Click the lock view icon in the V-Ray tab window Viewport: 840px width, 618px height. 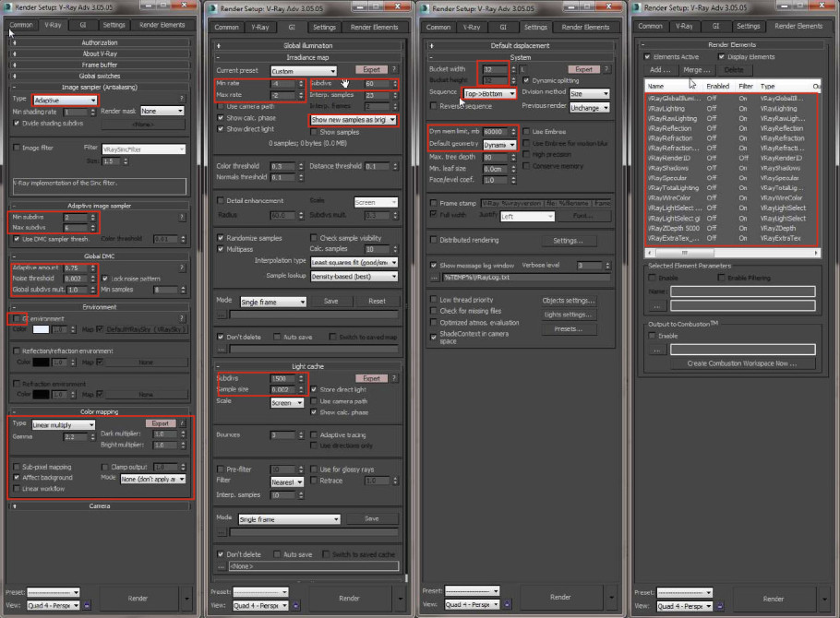87,605
